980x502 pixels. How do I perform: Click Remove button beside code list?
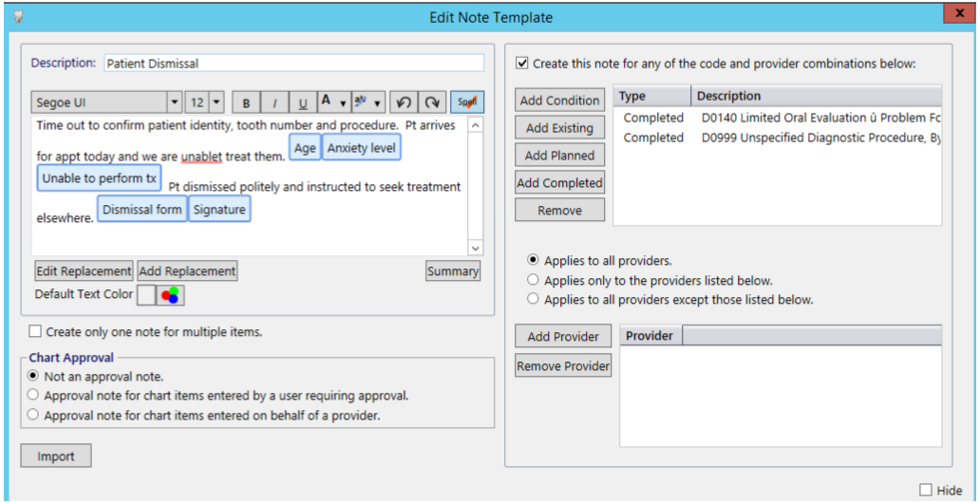coord(560,211)
